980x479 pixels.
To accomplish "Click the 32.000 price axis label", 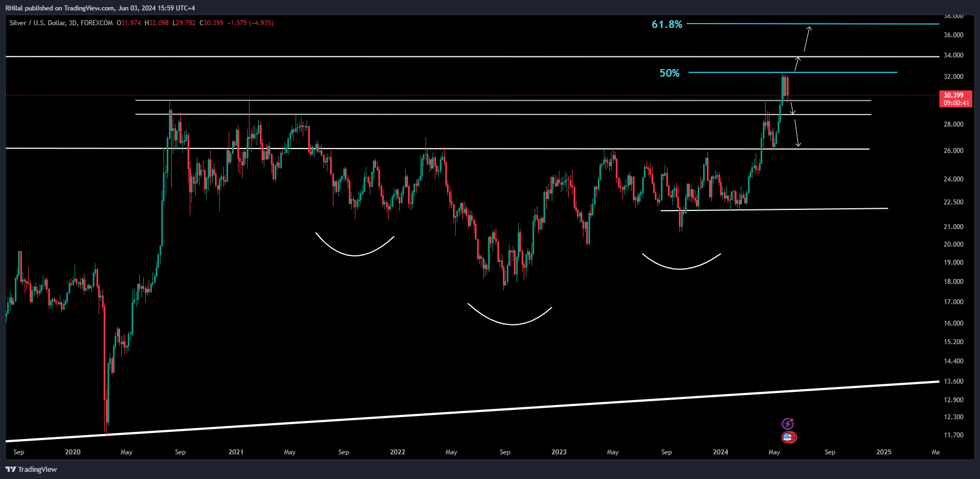I will pos(954,77).
